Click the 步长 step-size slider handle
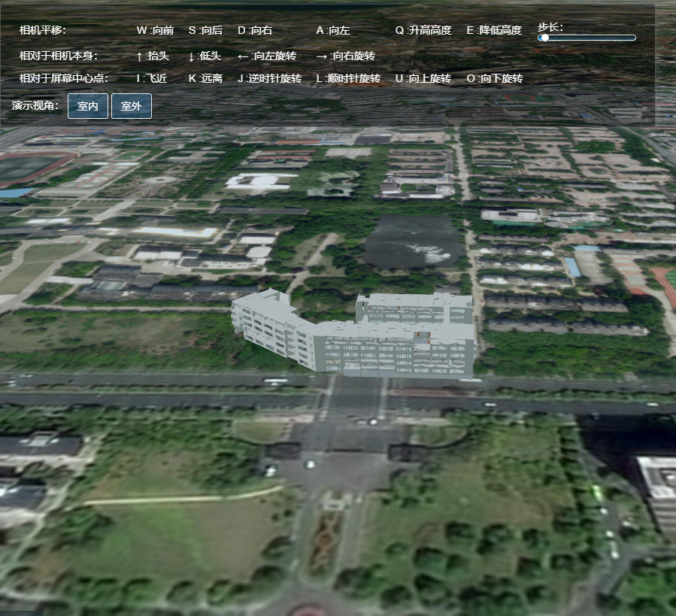Screen dimensions: 676x616 pos(544,38)
